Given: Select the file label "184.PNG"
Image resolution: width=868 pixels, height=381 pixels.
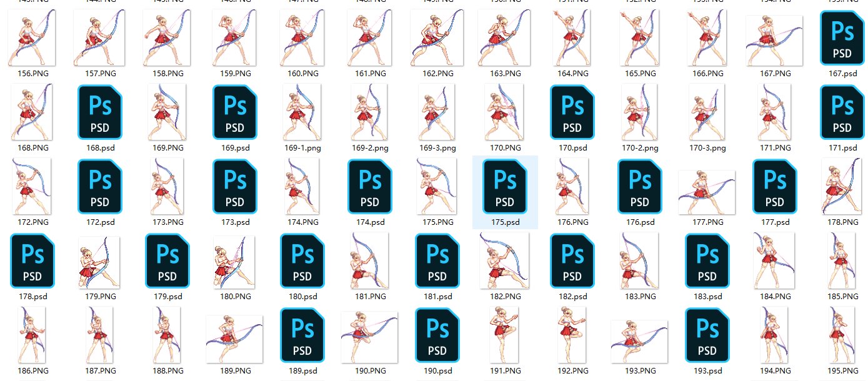Looking at the screenshot, I should 775,296.
